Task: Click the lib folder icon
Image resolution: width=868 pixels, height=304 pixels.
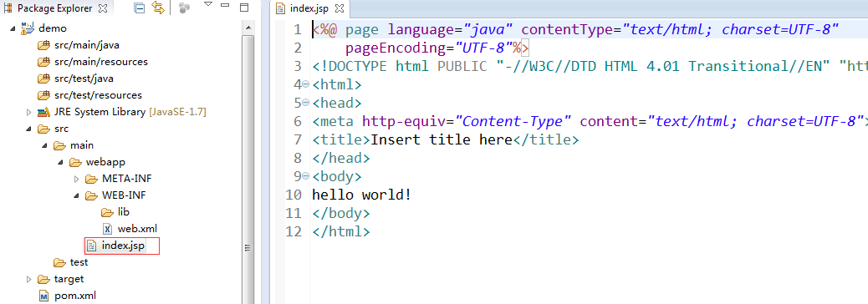Action: 107,212
